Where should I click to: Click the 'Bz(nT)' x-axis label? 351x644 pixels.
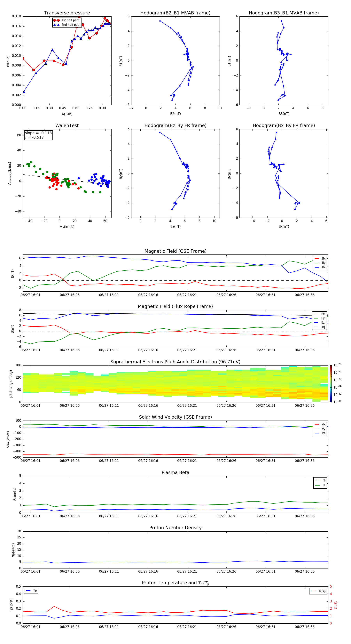click(175, 227)
